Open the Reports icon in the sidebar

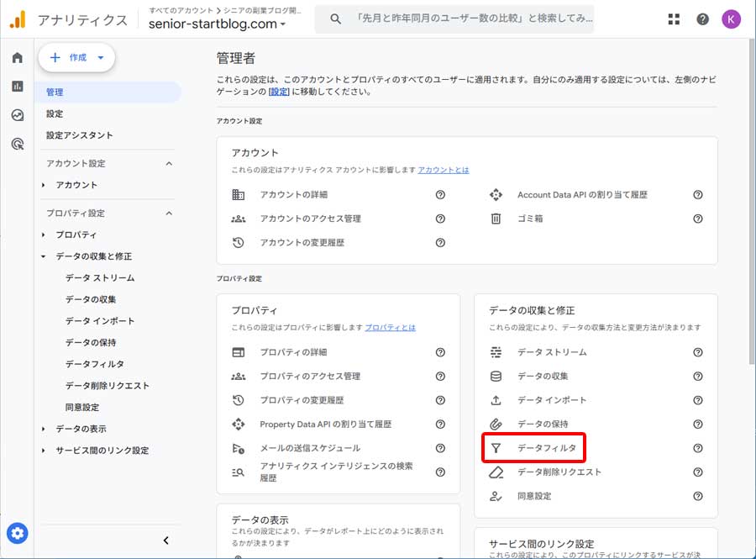tap(17, 86)
